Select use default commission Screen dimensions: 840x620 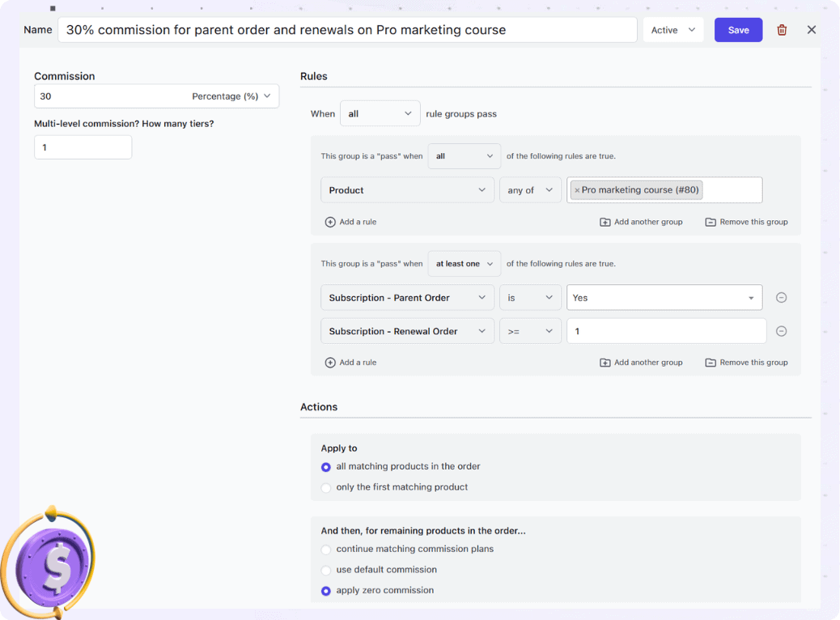click(x=325, y=570)
